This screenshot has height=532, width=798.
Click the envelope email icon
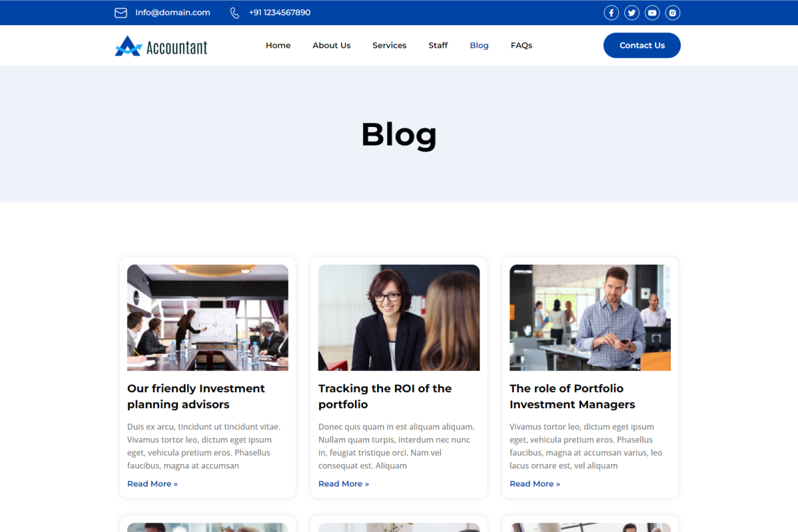coord(121,13)
